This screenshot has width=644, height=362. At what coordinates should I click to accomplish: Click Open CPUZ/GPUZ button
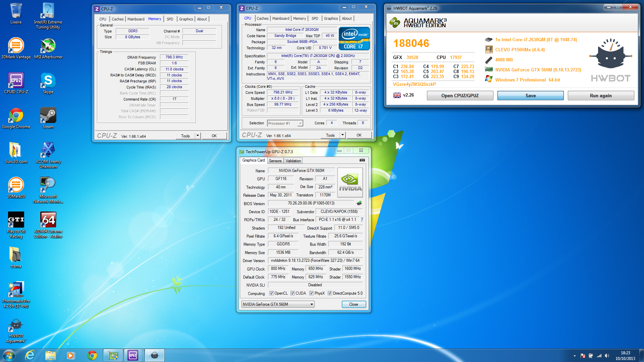tap(460, 96)
